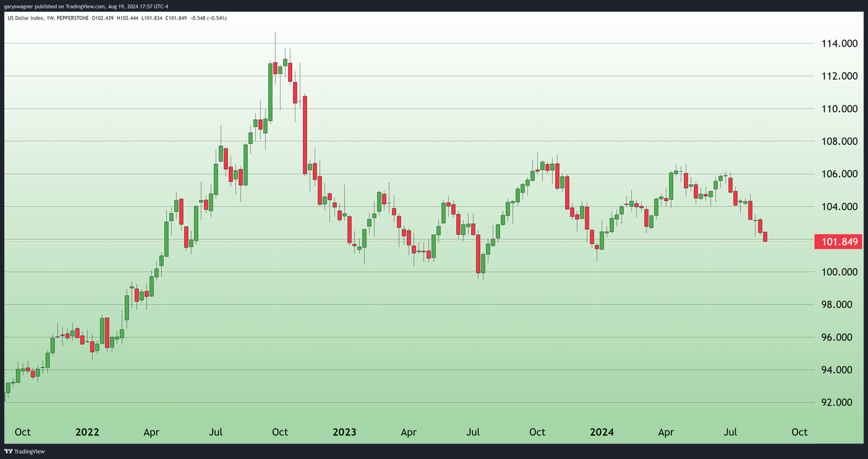This screenshot has width=868, height=459.
Task: Open the US Dollar Index symbol name
Action: pos(27,18)
